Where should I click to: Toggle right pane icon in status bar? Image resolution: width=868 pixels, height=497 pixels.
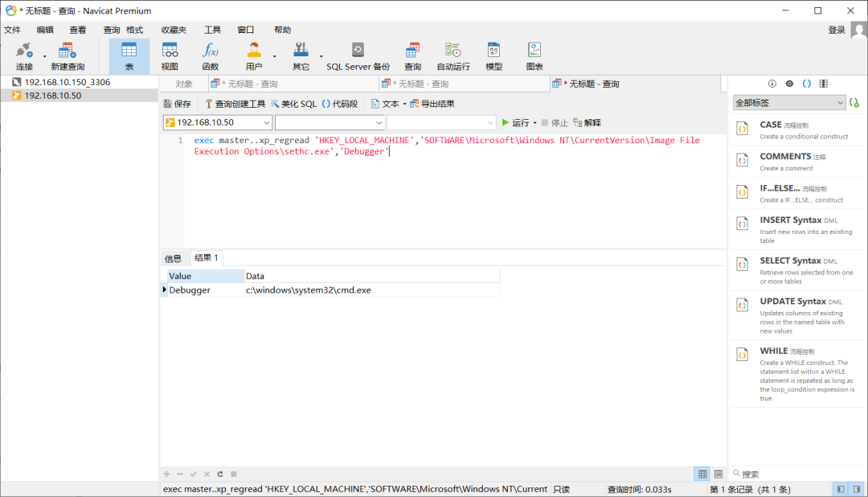pyautogui.click(x=857, y=489)
